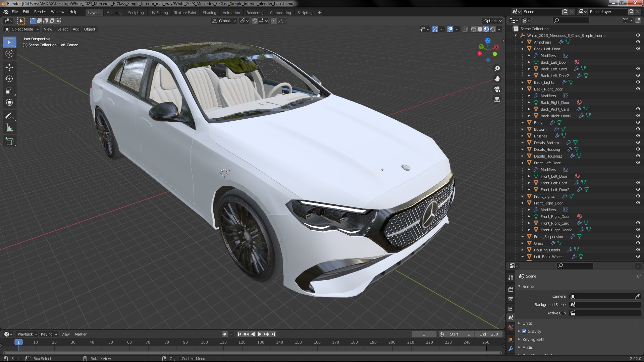Open the timeline Marker menu
Image resolution: width=644 pixels, height=362 pixels.
point(80,334)
